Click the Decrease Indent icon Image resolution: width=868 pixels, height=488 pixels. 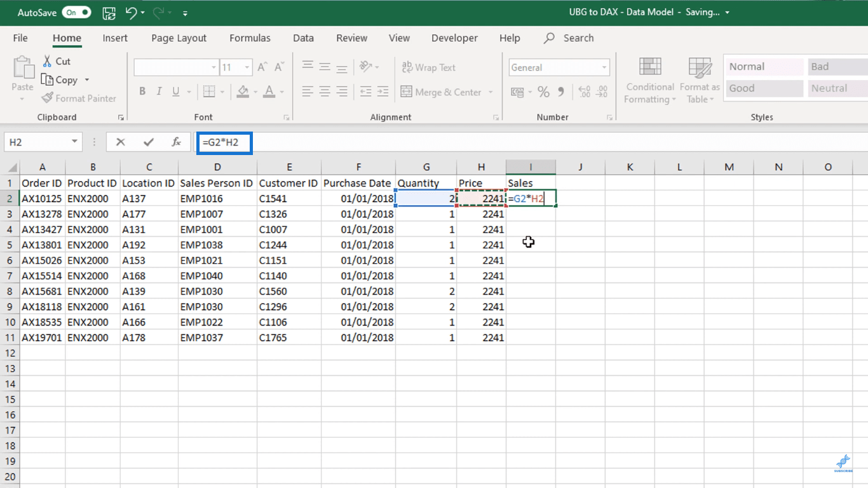pos(365,91)
